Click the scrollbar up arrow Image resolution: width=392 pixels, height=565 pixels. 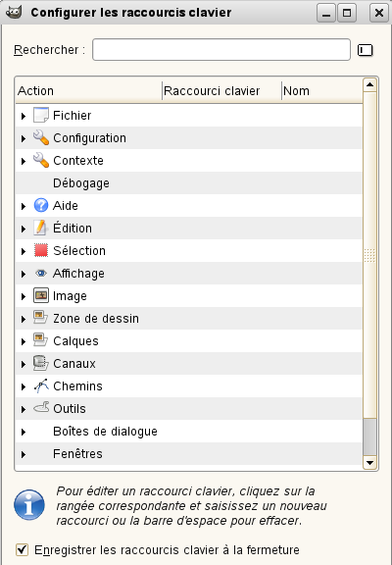click(x=369, y=85)
